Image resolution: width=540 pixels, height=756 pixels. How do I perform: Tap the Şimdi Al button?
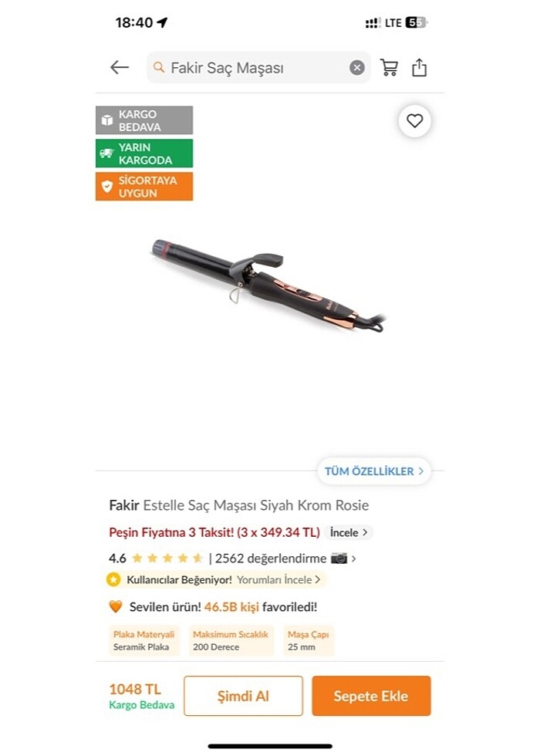tap(244, 696)
